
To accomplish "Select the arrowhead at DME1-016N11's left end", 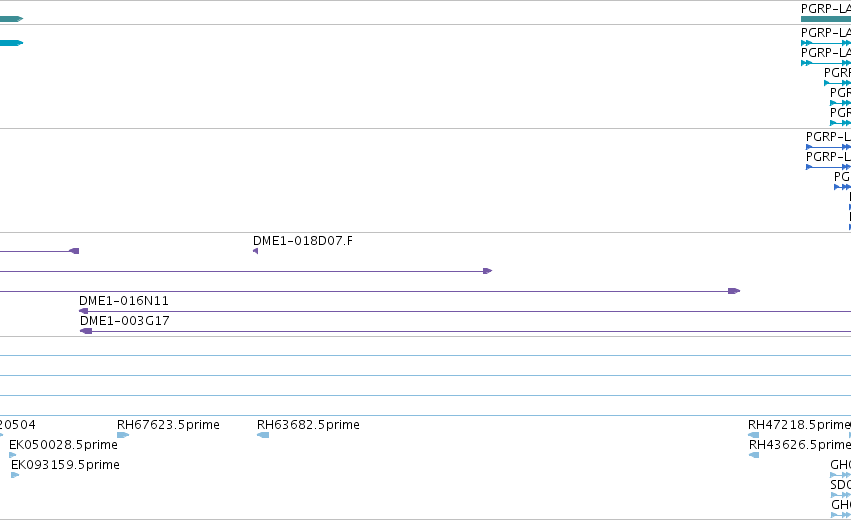I will point(84,311).
